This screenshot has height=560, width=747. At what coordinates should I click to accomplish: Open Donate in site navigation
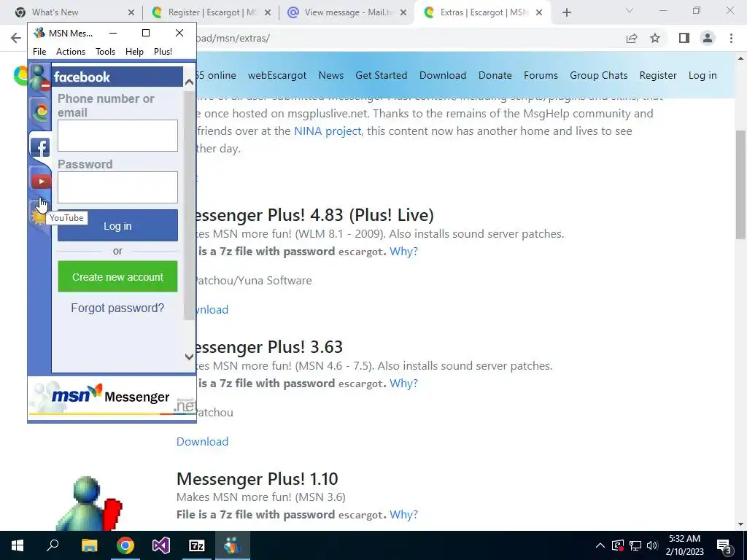click(495, 75)
